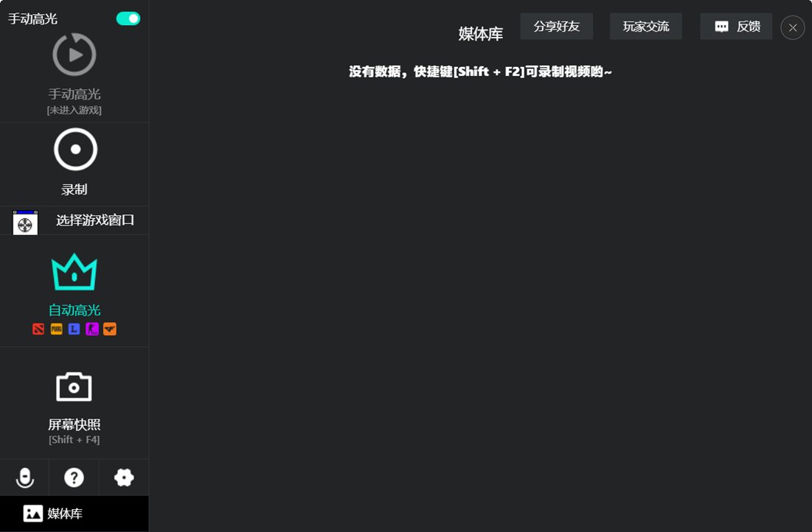Select the Dota 2 game icon

pos(38,329)
